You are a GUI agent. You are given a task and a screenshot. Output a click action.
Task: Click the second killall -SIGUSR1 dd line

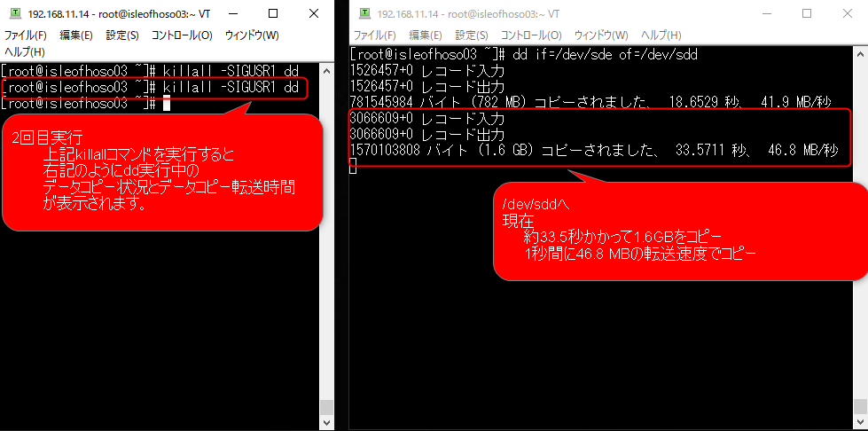coord(150,88)
